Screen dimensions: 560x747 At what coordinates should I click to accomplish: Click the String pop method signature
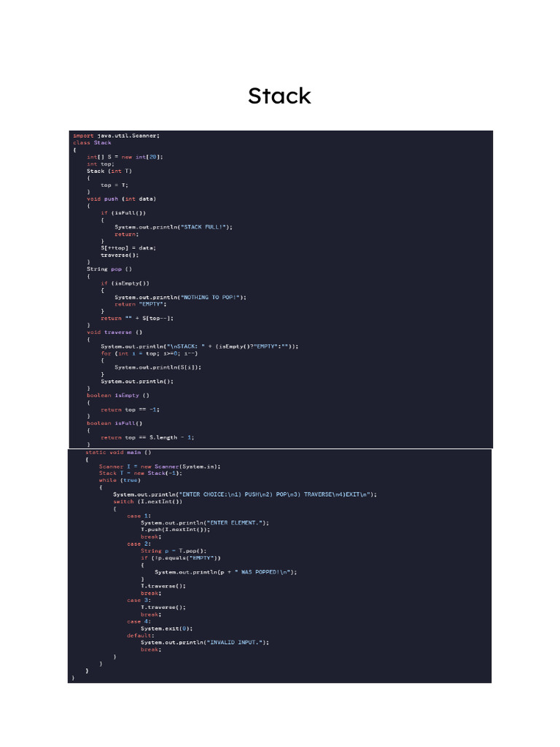pos(109,269)
